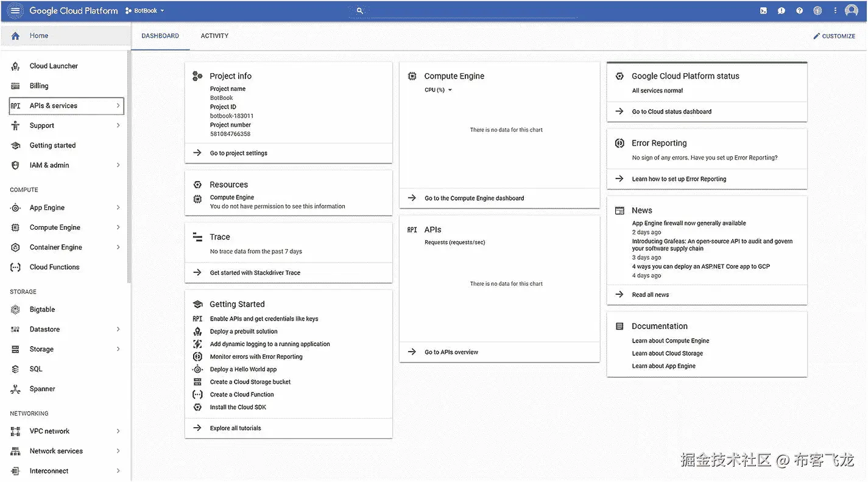Click the VPC network icon

(16, 431)
